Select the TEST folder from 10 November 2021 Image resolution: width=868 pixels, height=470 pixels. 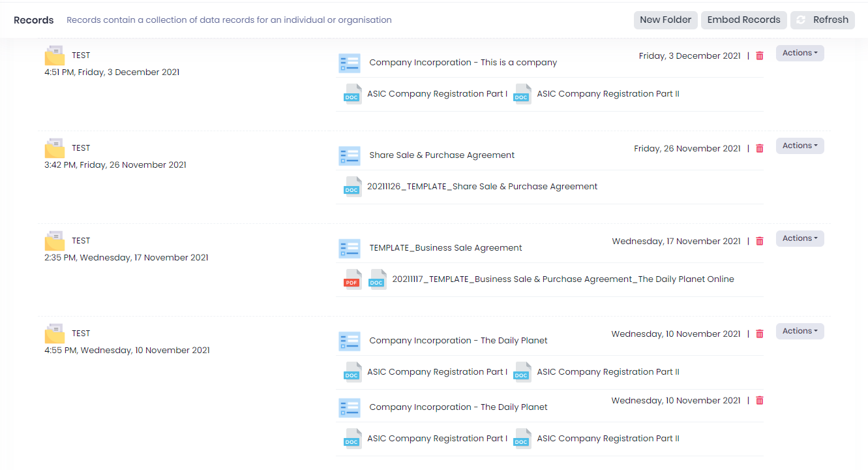click(55, 334)
